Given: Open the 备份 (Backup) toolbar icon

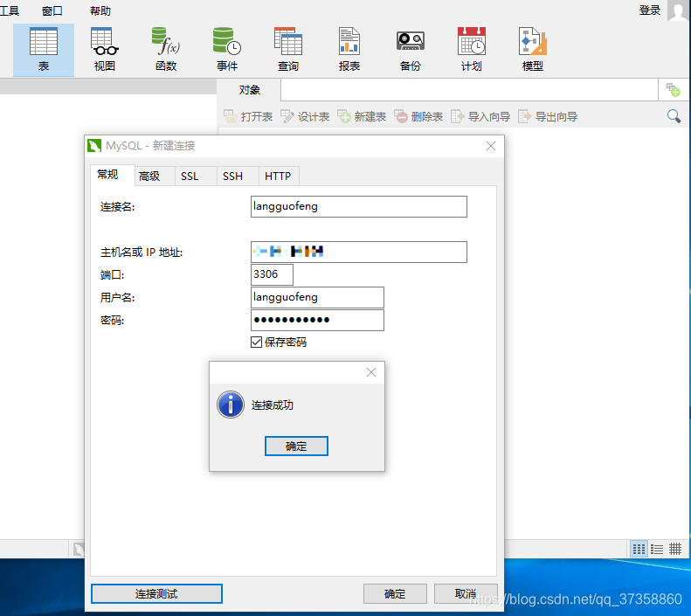Looking at the screenshot, I should tap(411, 50).
